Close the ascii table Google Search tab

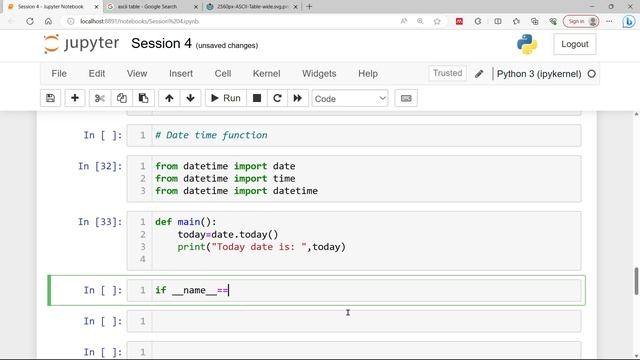pos(196,7)
